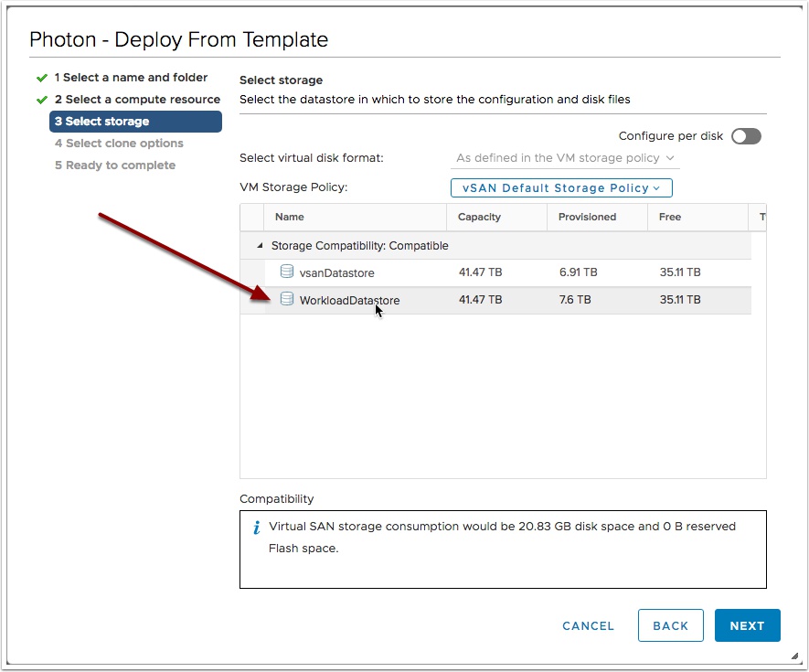Click the WorkloadDatastore database icon
The image size is (809, 672).
[x=287, y=299]
